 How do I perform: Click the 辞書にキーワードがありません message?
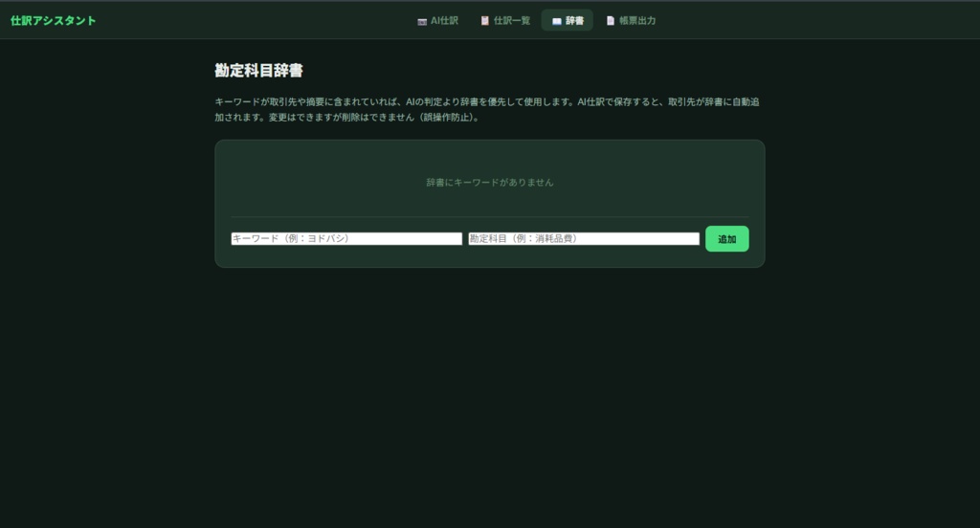pyautogui.click(x=490, y=183)
